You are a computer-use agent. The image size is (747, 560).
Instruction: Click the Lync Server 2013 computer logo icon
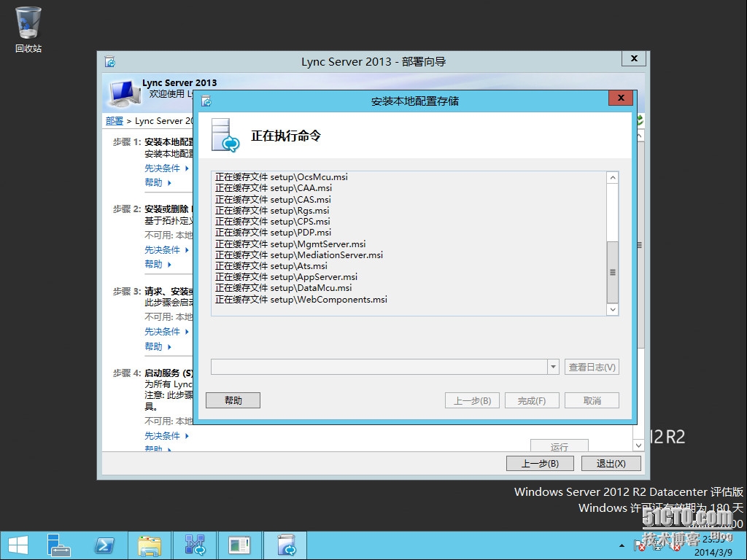124,93
